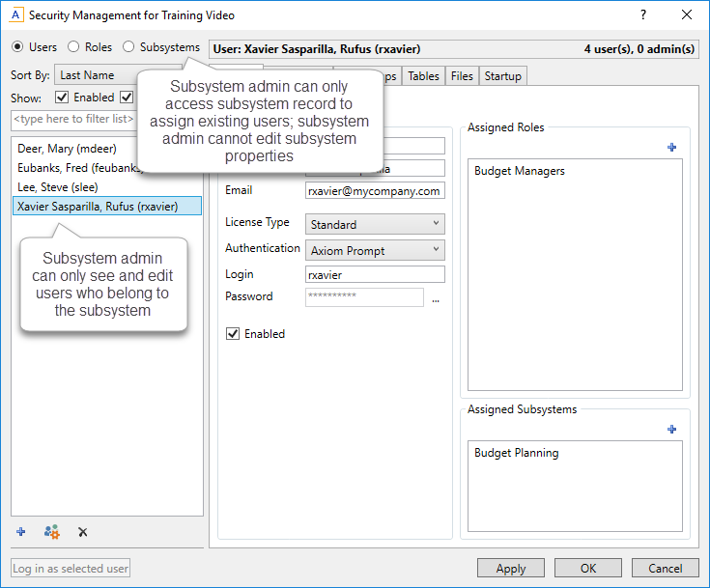The height and width of the screenshot is (588, 710).
Task: Add subsystem via Assigned Subsystems plus icon
Action: click(672, 430)
